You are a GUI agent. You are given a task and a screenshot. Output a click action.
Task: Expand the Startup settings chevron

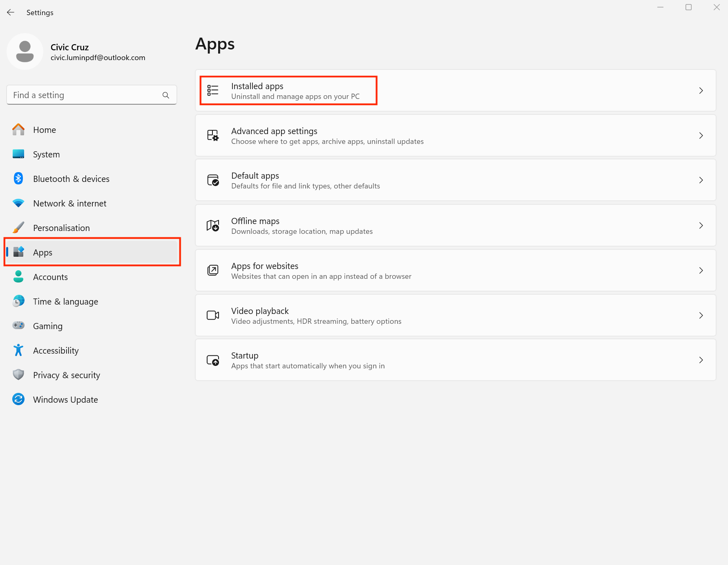(x=701, y=360)
